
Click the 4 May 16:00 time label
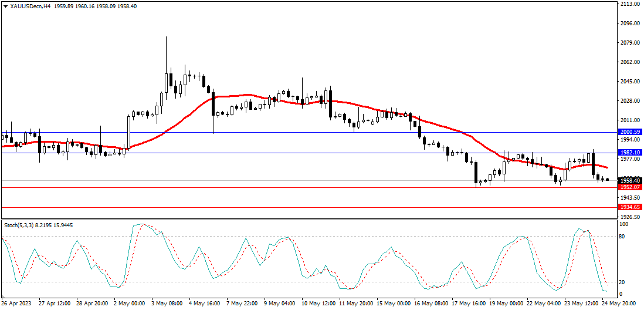point(205,304)
